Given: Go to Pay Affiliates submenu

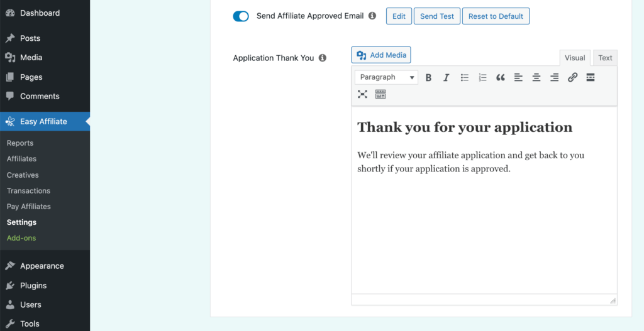Looking at the screenshot, I should [29, 206].
